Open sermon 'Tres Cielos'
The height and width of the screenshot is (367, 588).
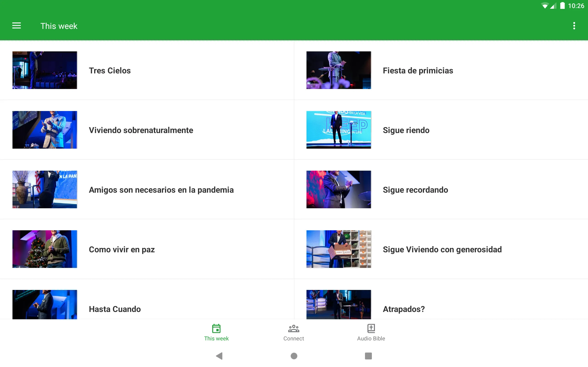110,70
